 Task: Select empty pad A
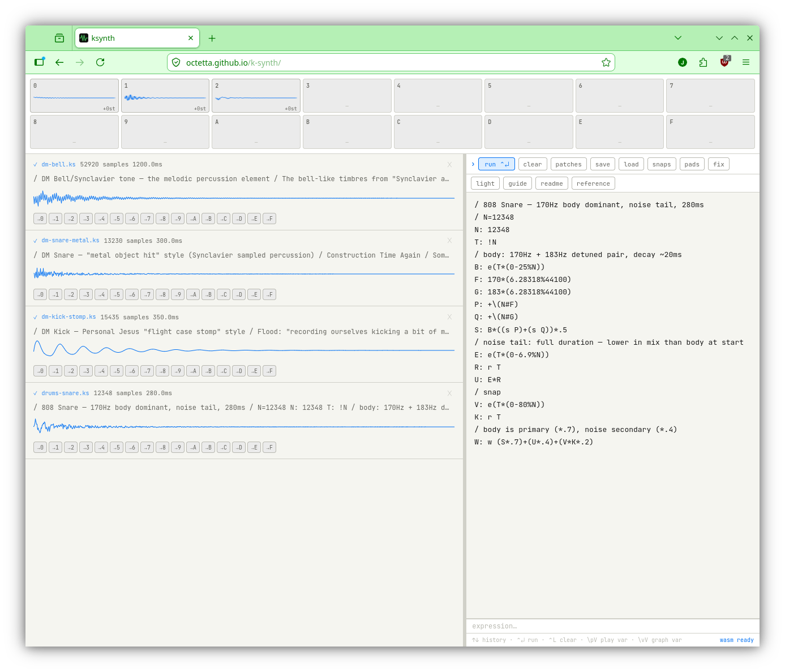click(256, 132)
